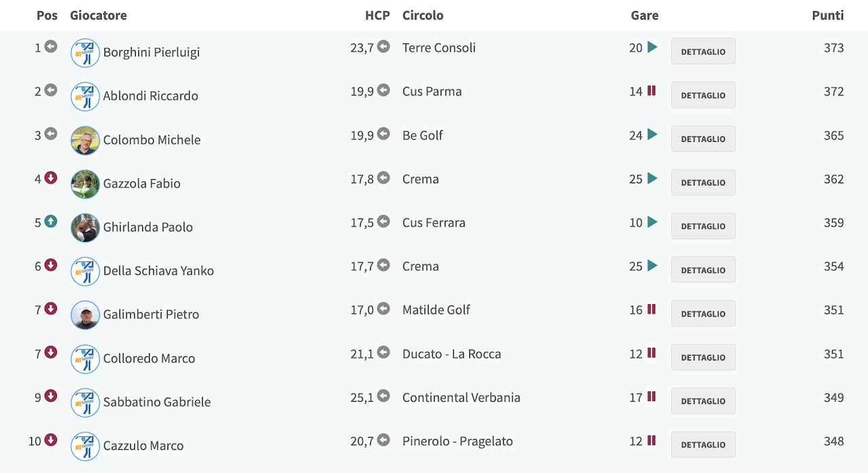Click the play icon next to Della Schiava's 25 gare
Viewport: 868px width, 473px height.
[652, 265]
